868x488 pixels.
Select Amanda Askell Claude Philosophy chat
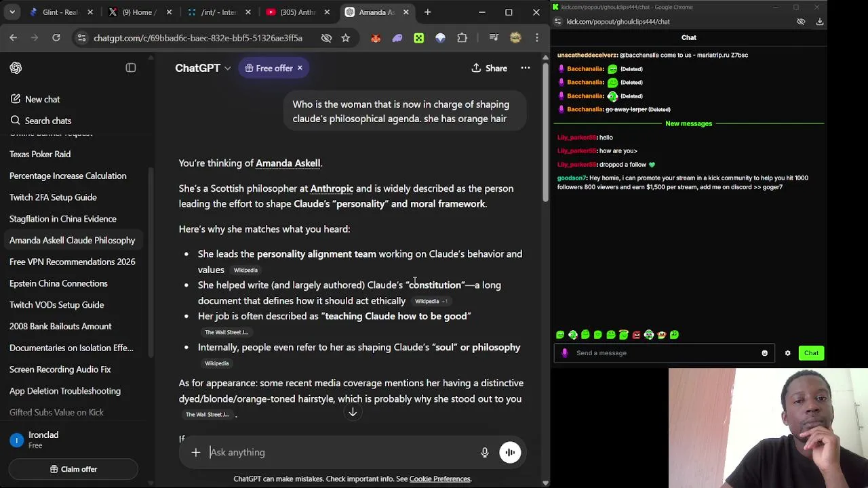[73, 241]
